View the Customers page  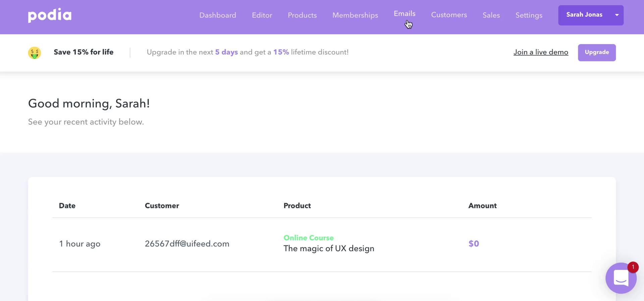click(x=449, y=15)
